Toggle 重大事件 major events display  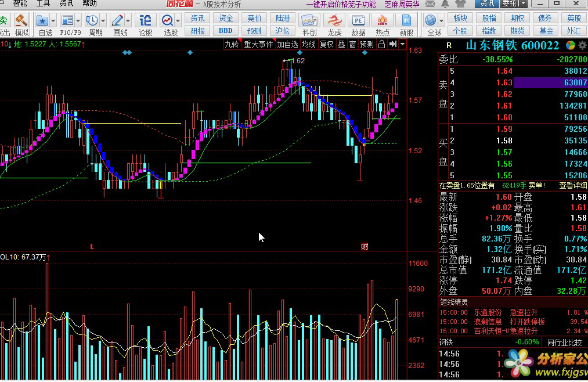click(258, 44)
